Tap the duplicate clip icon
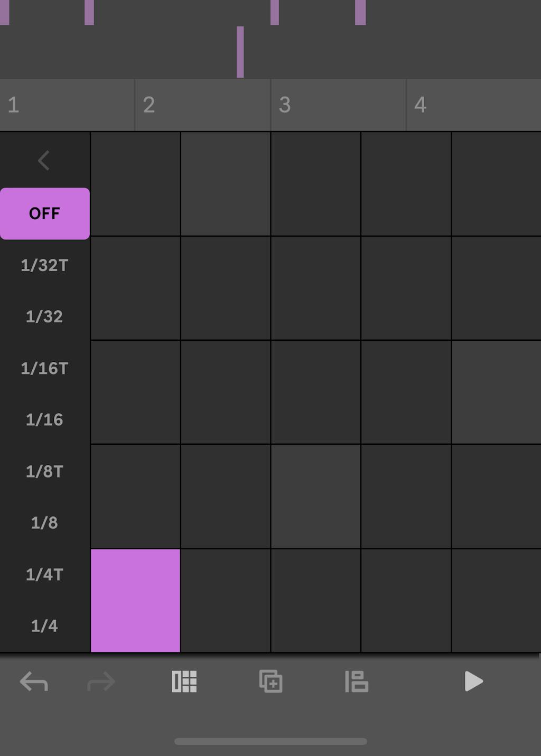Screen dimensions: 541x756 tap(270, 682)
